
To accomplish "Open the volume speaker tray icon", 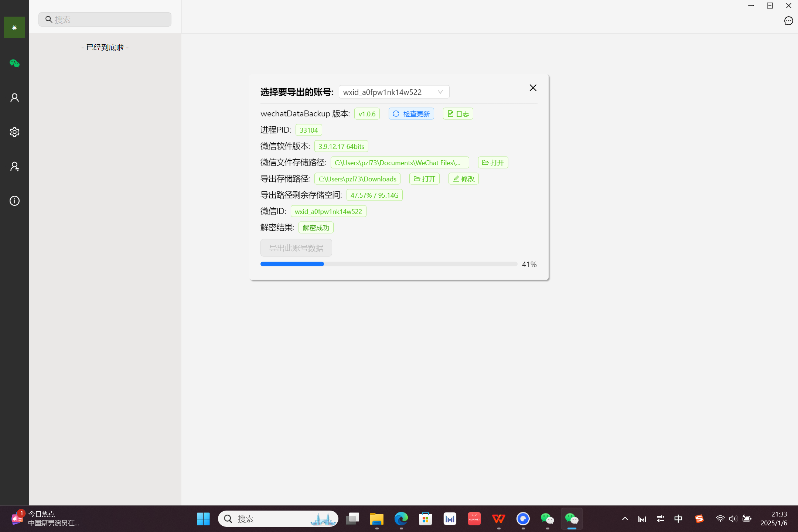I will [x=733, y=519].
